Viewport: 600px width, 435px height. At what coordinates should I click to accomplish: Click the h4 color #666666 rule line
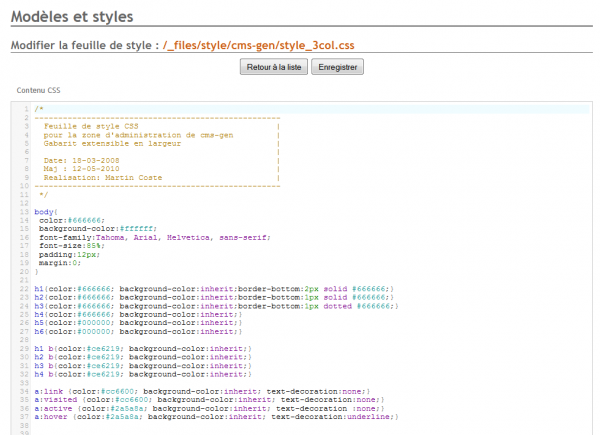point(138,314)
